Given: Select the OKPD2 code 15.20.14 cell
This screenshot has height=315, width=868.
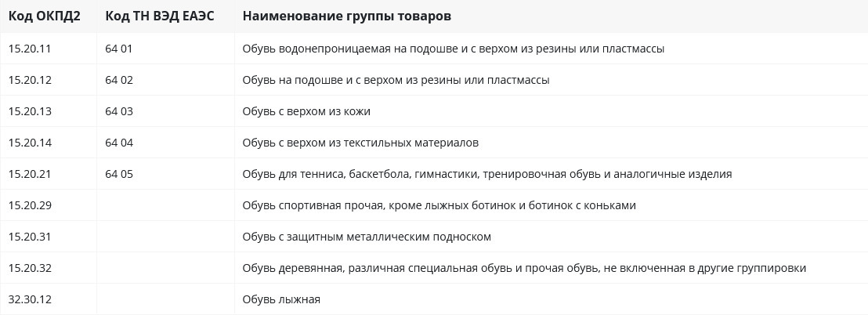Looking at the screenshot, I should point(30,143).
